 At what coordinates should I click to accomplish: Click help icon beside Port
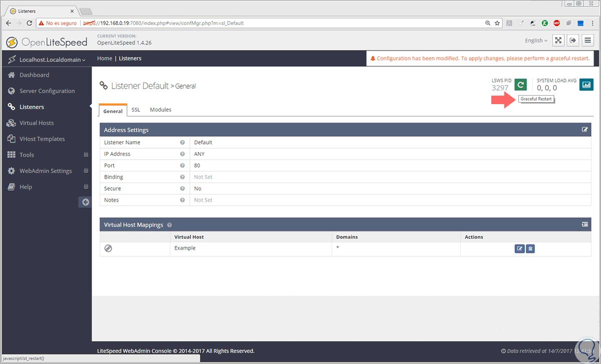point(182,166)
